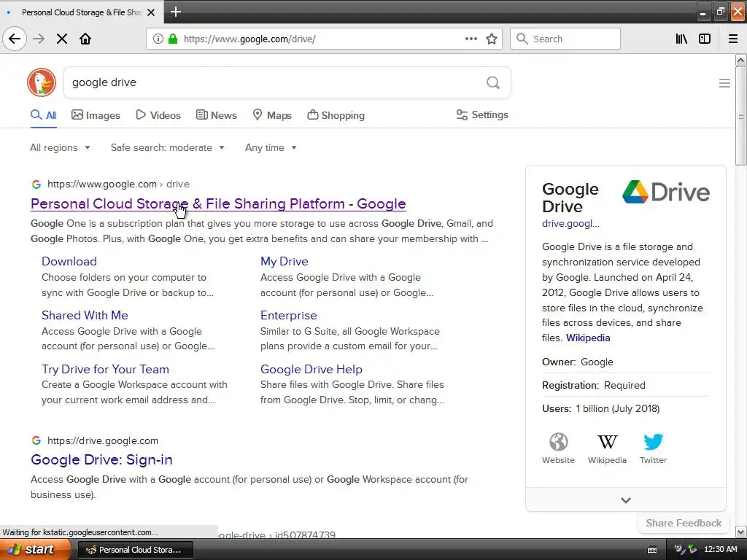Switch to the Shopping tab
Viewport: 747px width, 560px height.
(x=336, y=115)
